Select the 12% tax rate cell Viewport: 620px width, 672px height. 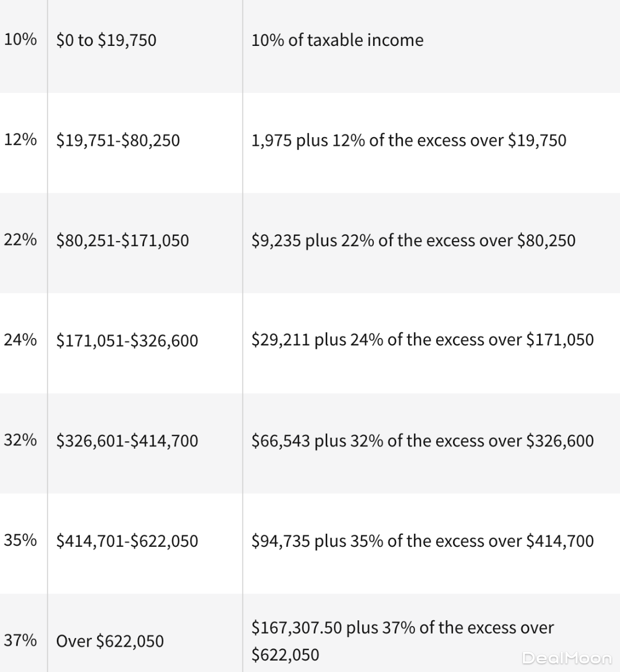[20, 139]
